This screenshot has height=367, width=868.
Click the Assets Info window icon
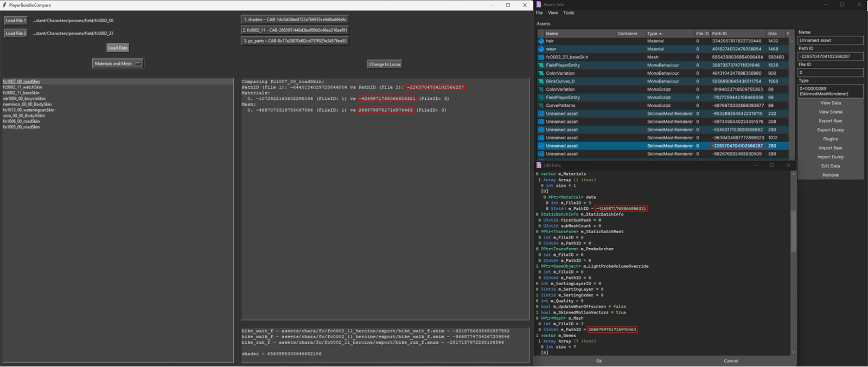pos(539,4)
